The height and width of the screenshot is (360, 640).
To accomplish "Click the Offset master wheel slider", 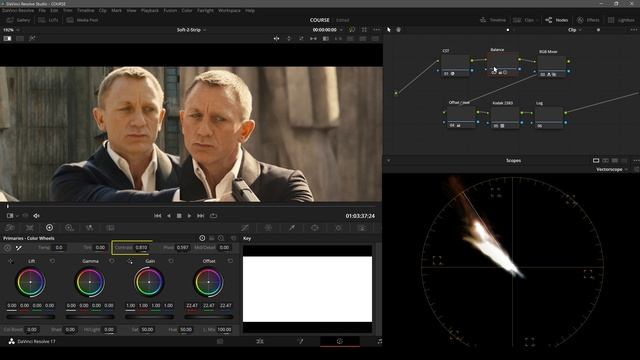I will tap(209, 316).
